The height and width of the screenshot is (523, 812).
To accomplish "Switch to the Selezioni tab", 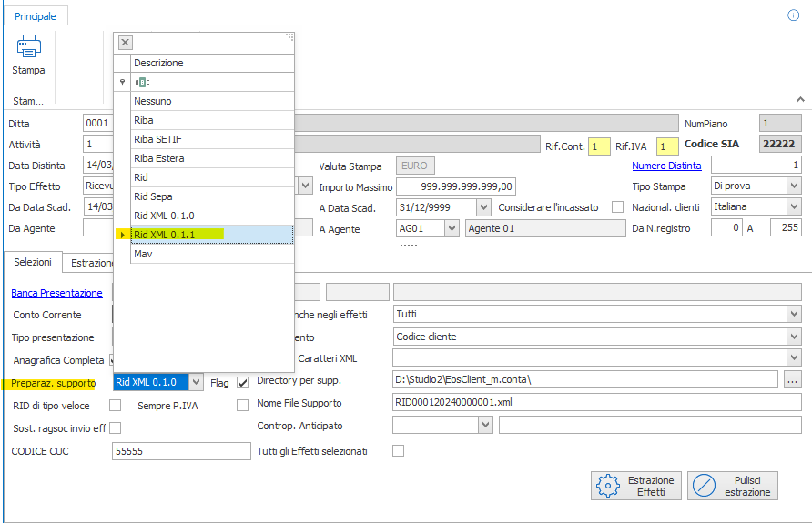I will tap(33, 262).
